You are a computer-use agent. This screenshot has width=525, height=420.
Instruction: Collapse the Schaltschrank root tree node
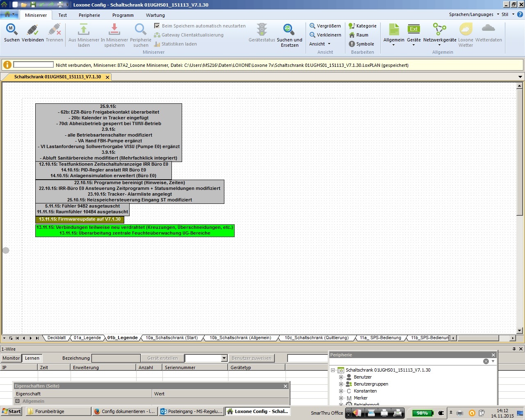click(333, 370)
